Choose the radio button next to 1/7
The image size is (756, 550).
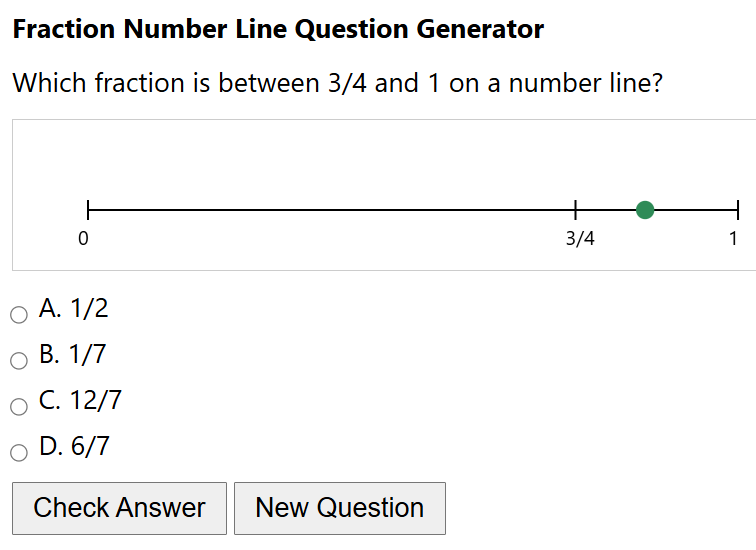(x=19, y=361)
